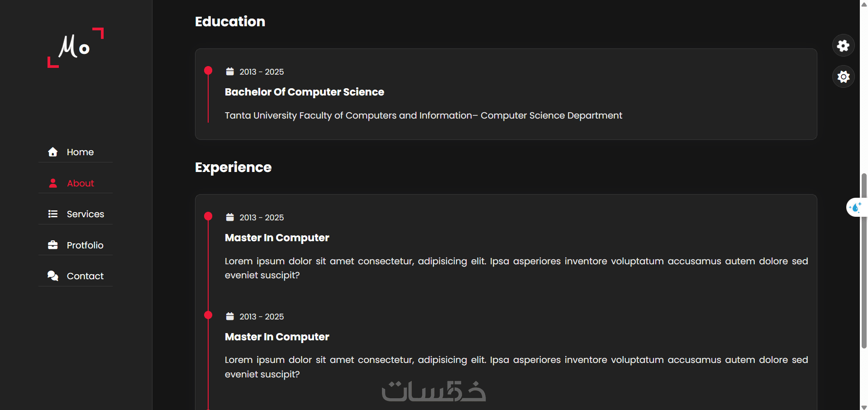Open the style switcher gear icon
868x410 pixels.
tap(843, 46)
